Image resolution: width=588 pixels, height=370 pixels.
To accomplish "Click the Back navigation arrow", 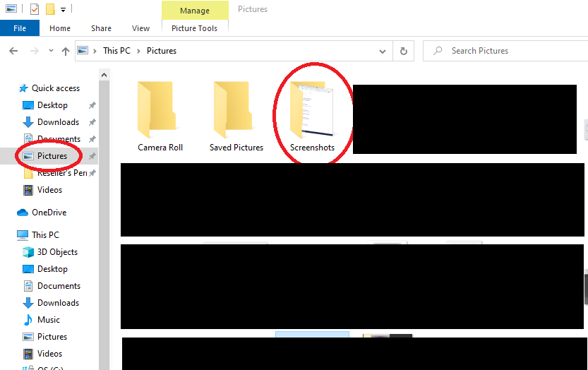I will point(13,51).
